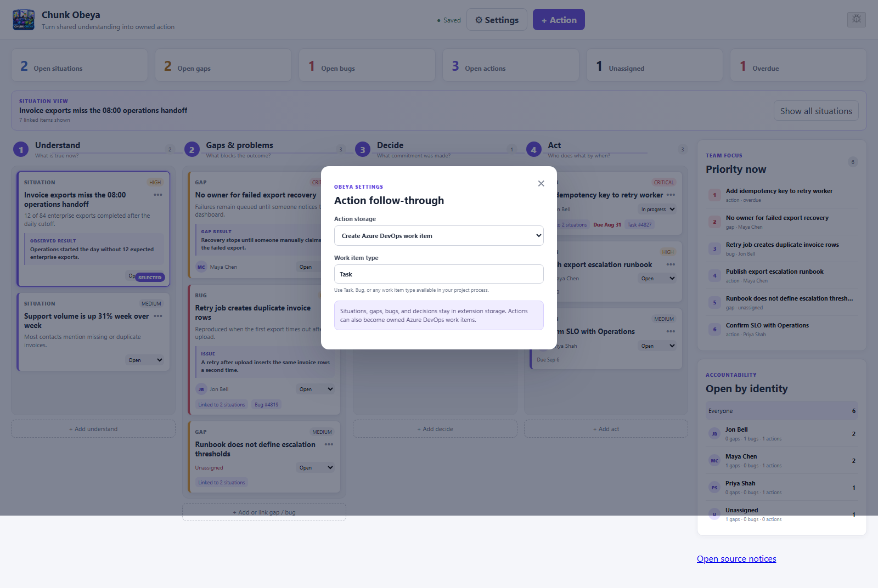Filter by Unassigned identity
The image size is (878, 588).
[x=782, y=514]
